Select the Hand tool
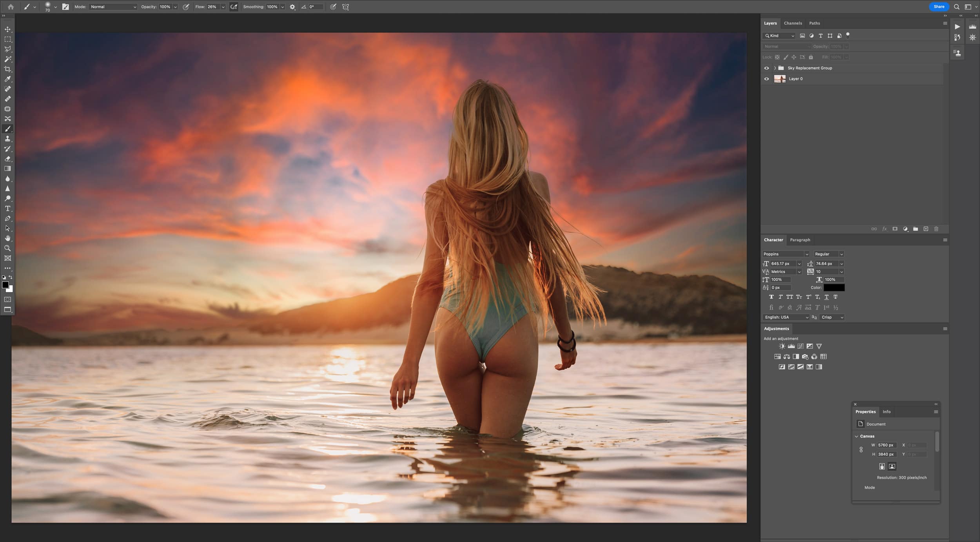 pos(7,238)
